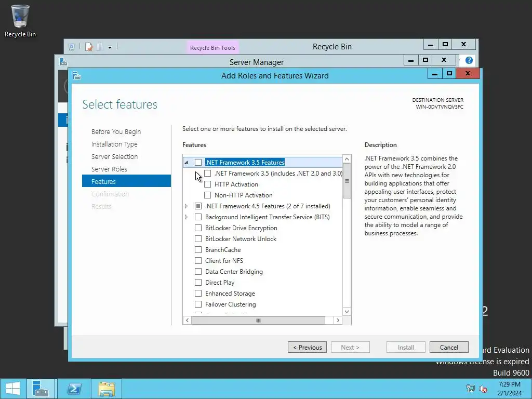Select the HTTP Activation row text
This screenshot has width=532, height=399.
point(236,184)
